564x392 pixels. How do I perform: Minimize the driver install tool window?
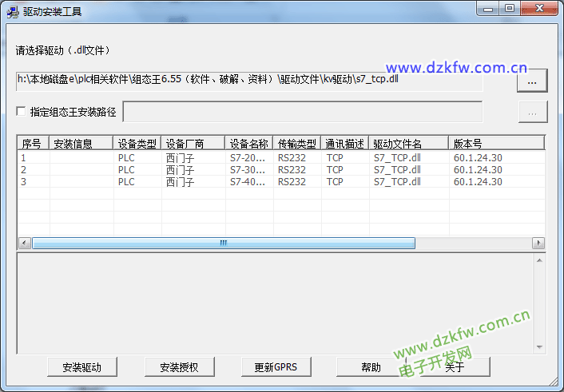click(488, 8)
